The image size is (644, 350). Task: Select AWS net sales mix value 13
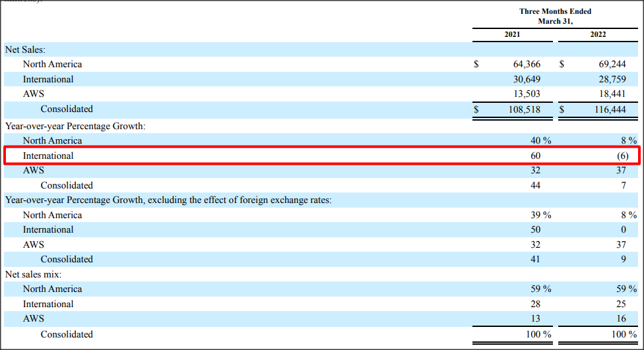point(535,319)
